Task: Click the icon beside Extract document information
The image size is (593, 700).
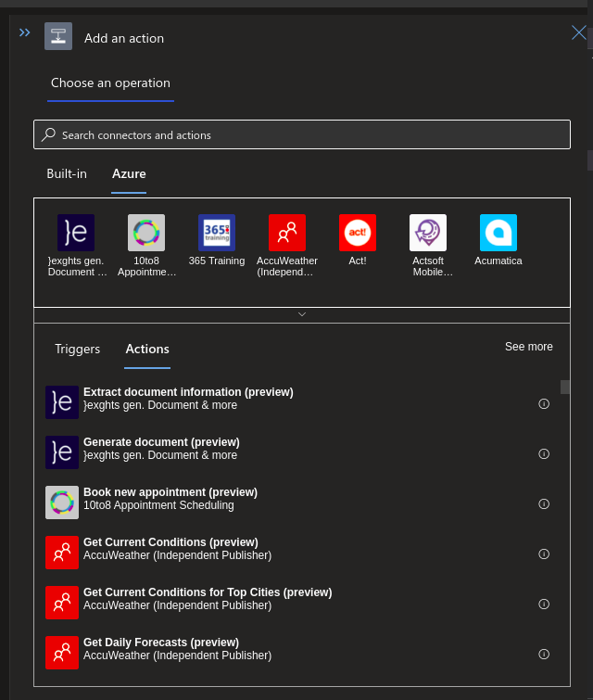Action: click(62, 402)
